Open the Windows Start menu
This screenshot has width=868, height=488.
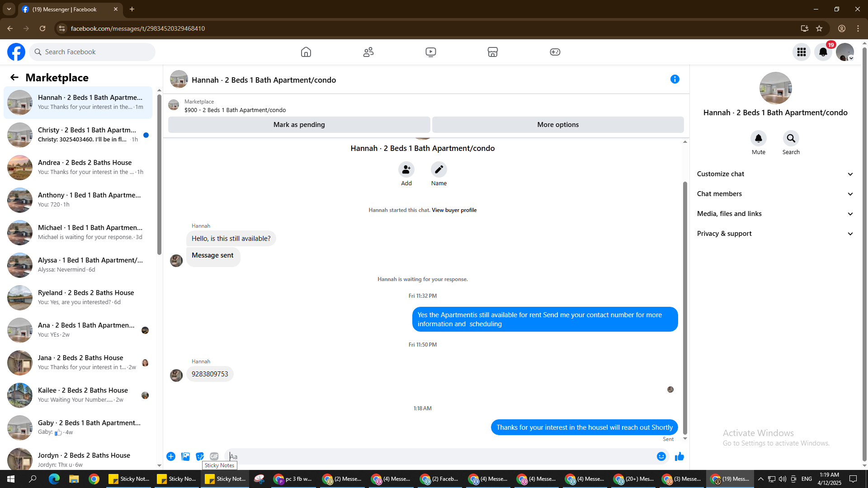[11, 479]
